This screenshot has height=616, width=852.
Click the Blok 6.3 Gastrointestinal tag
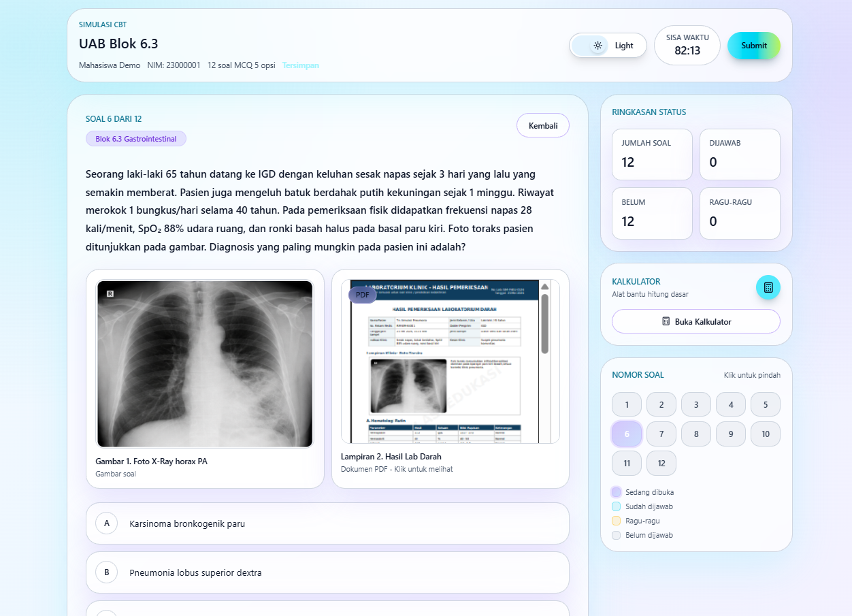coord(136,139)
